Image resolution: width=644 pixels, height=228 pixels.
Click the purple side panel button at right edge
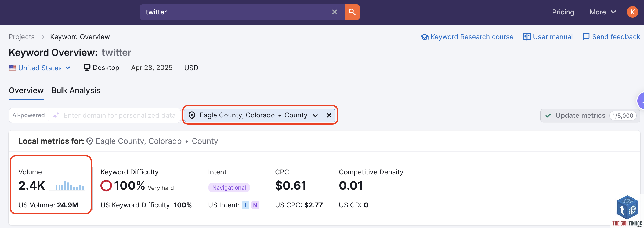pyautogui.click(x=641, y=101)
